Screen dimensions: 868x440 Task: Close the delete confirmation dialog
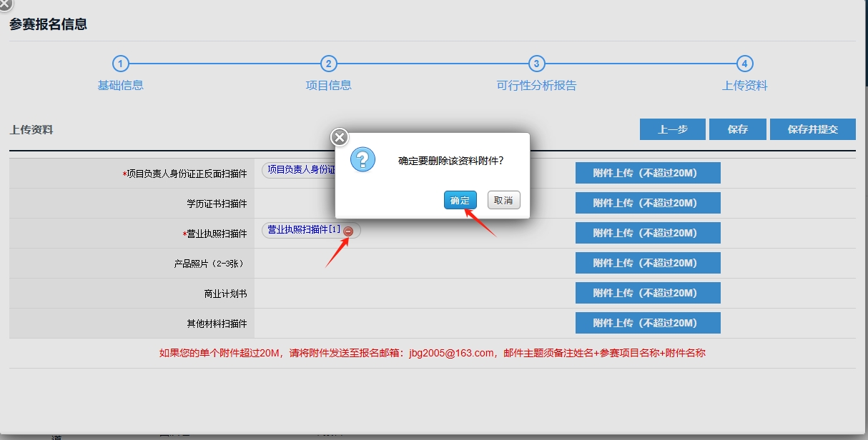[x=340, y=137]
